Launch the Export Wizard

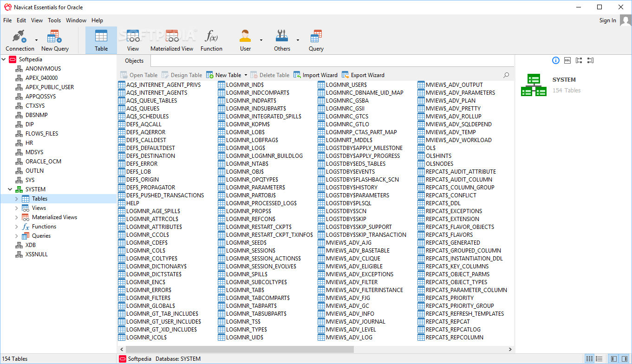coord(363,75)
